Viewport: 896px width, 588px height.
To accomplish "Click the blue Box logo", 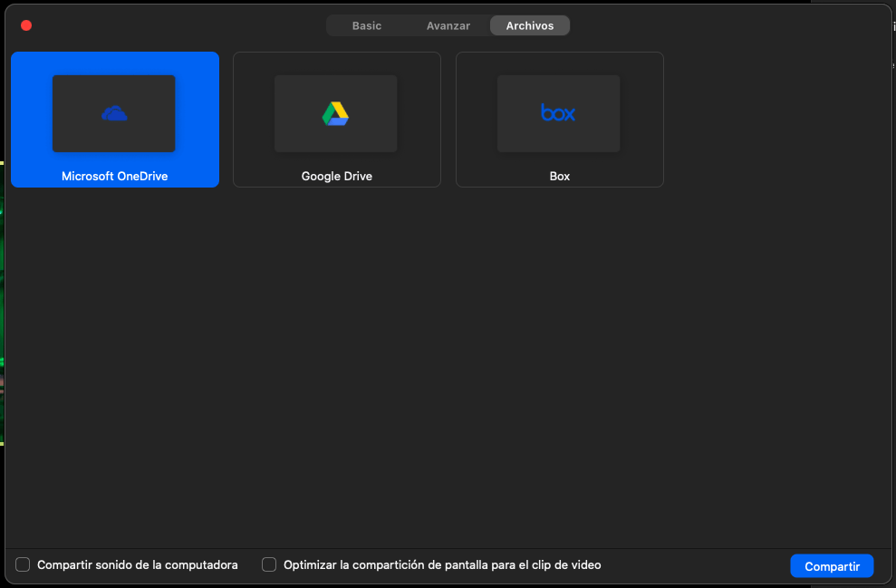I will tap(558, 113).
